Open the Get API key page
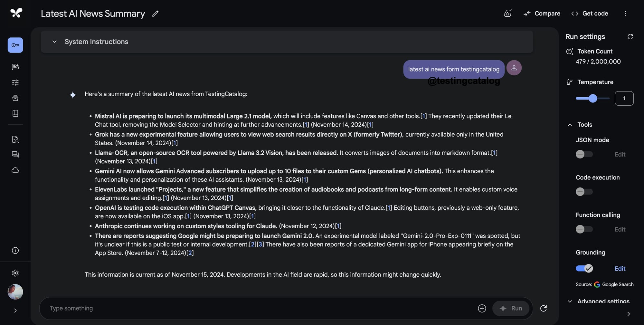 15,45
